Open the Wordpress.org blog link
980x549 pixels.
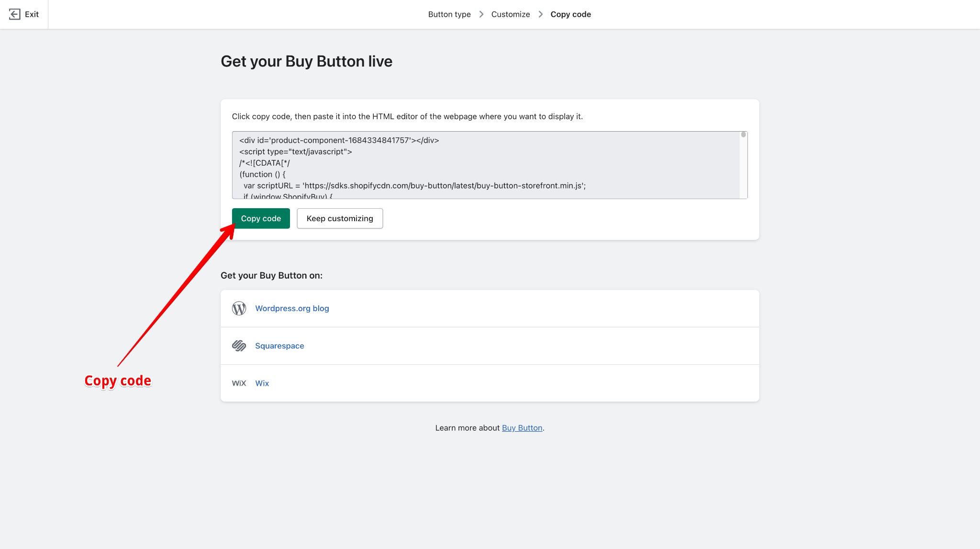[x=292, y=308]
